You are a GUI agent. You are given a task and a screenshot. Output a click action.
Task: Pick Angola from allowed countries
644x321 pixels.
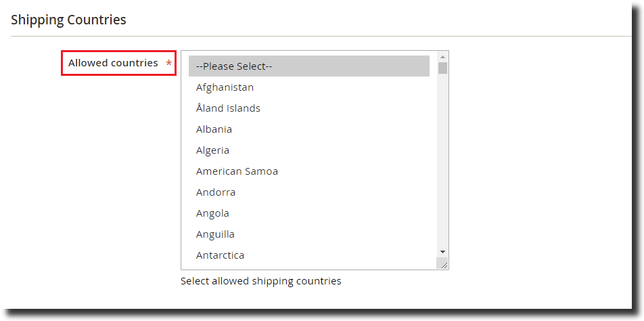point(212,213)
